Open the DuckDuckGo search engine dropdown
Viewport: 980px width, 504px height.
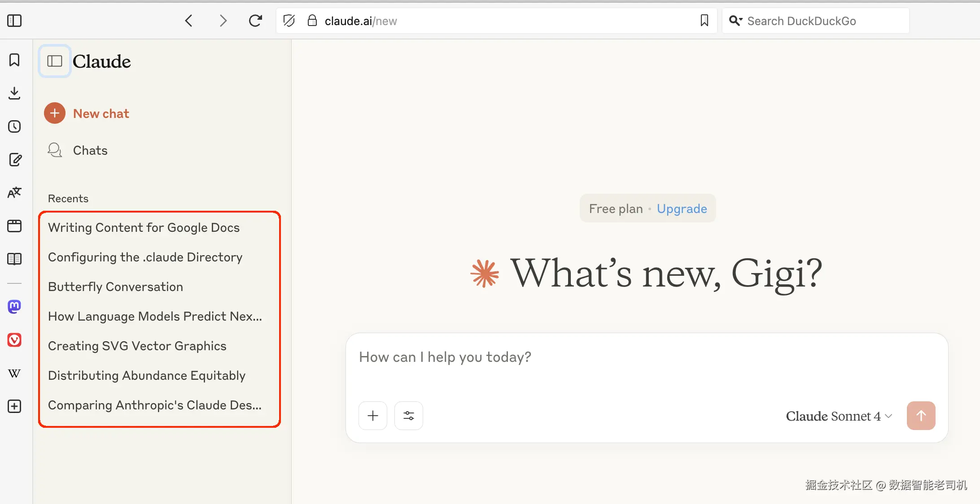735,21
